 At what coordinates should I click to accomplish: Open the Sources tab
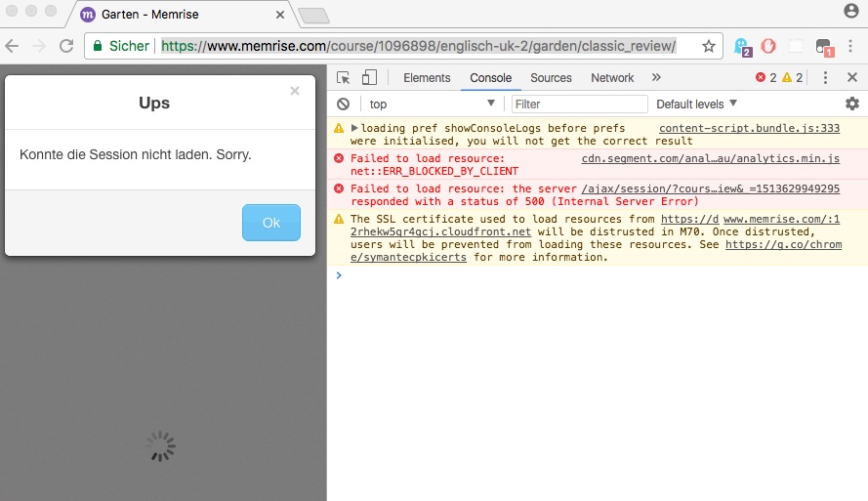551,78
